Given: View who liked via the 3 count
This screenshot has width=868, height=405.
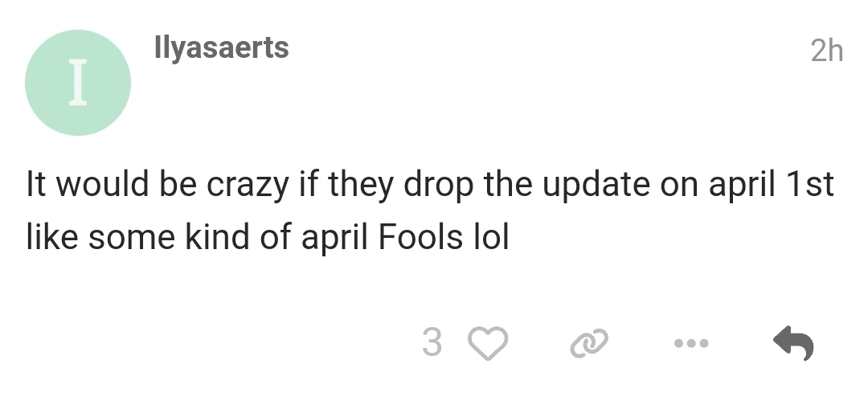Looking at the screenshot, I should click(432, 344).
